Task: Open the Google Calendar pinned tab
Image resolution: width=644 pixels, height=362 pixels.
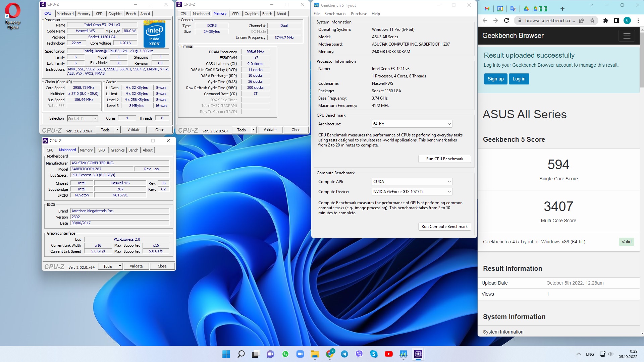Action: pos(500,9)
